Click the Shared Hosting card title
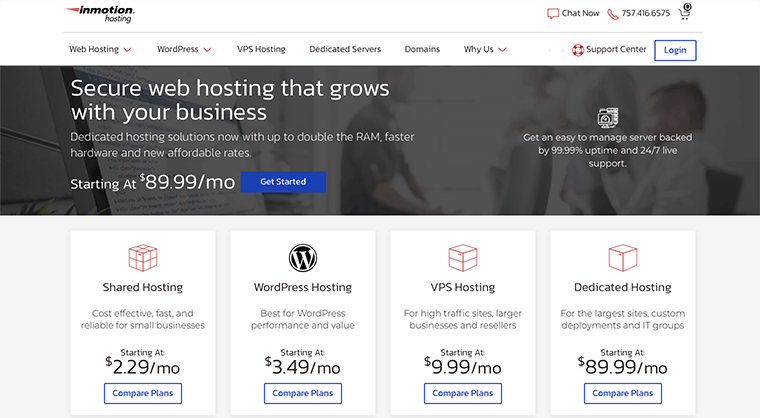Screen dimensions: 760x418 pos(142,287)
